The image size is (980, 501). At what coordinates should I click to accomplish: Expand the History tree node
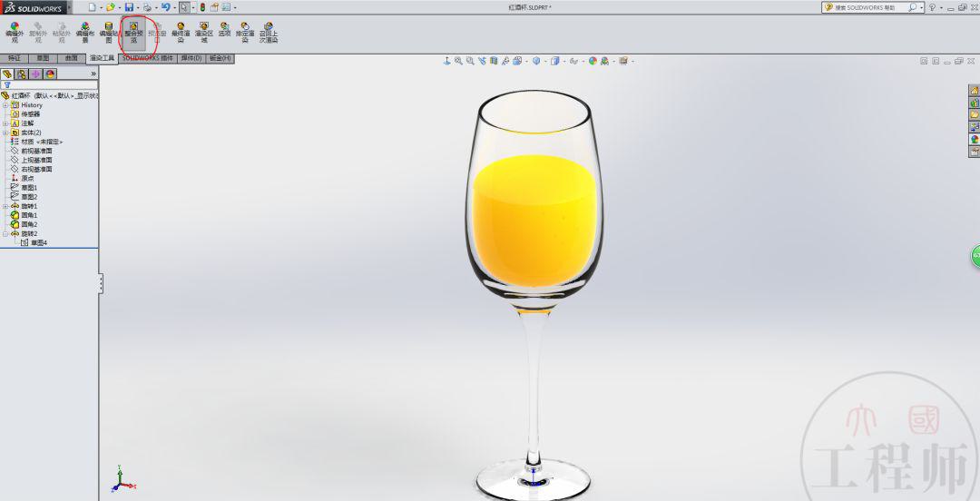point(5,105)
